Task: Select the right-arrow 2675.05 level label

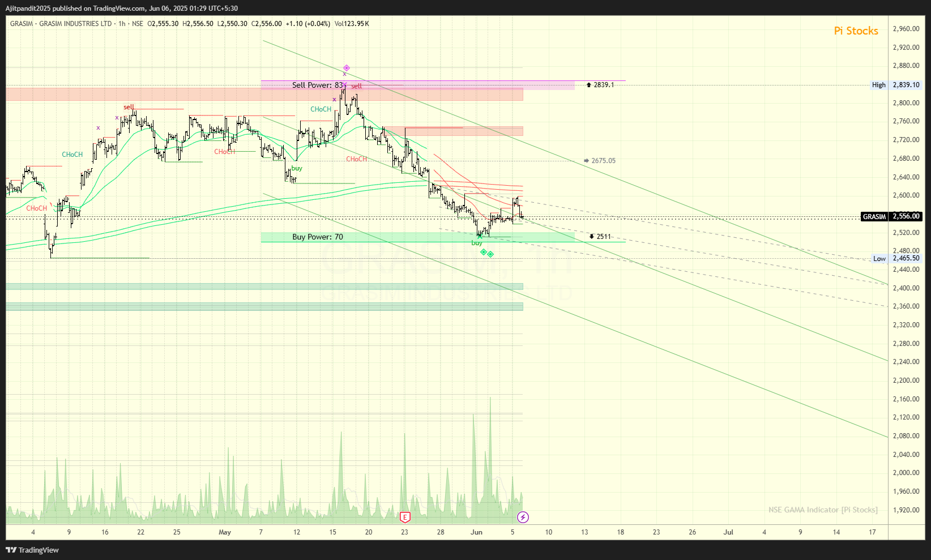Action: 600,161
